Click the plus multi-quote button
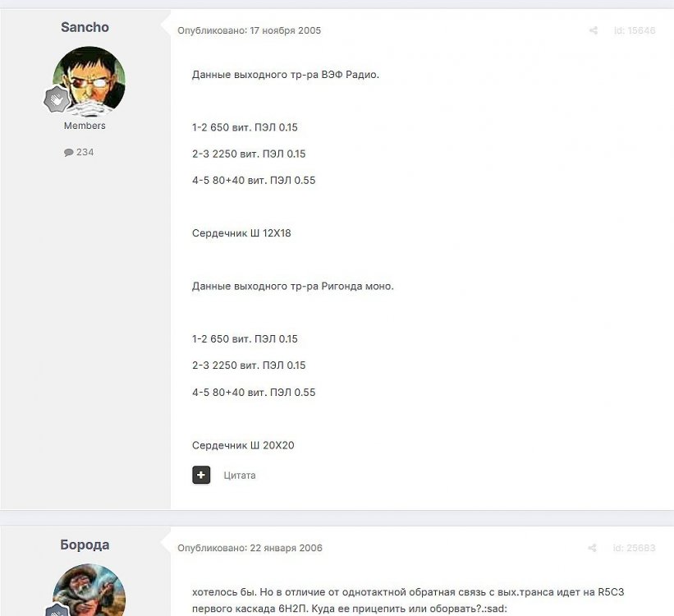Image resolution: width=674 pixels, height=616 pixels. point(201,475)
